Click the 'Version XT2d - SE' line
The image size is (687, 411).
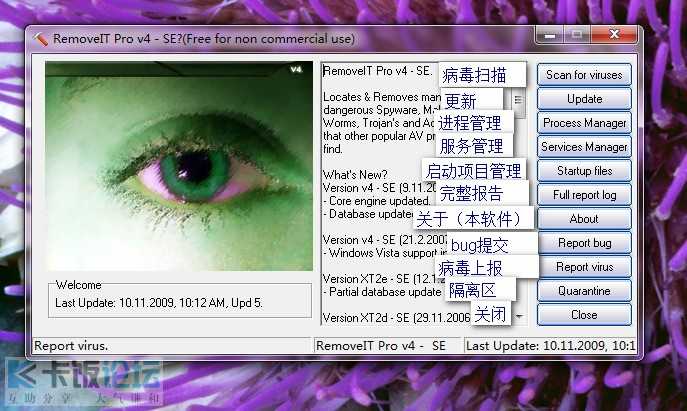tap(397, 318)
